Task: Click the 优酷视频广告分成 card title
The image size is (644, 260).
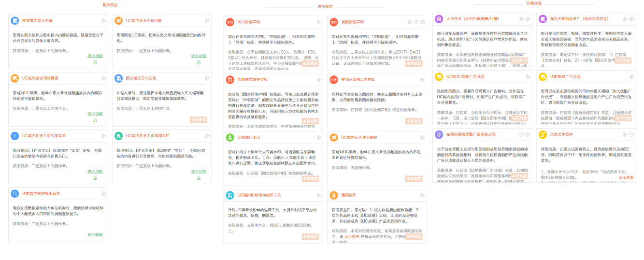Action: [565, 77]
